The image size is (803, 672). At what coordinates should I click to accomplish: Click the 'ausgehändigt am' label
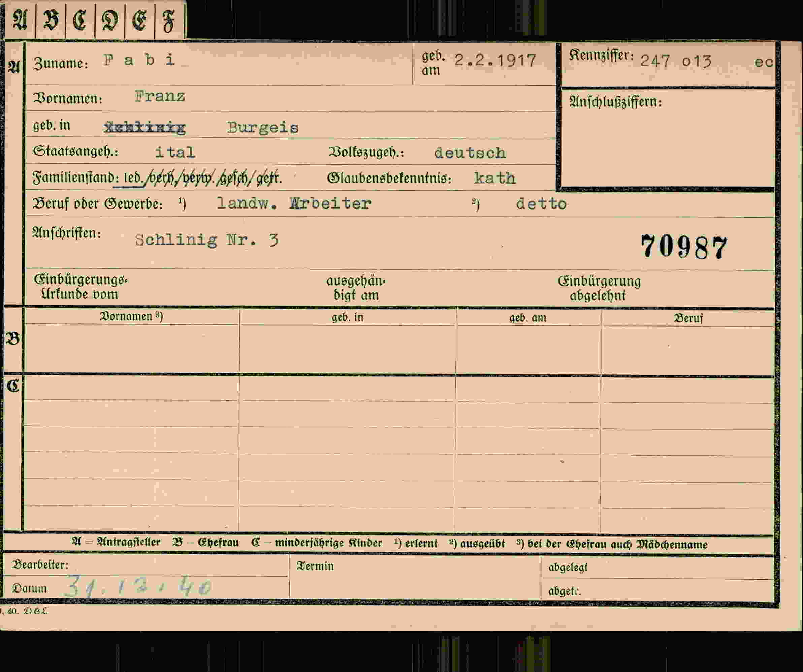pyautogui.click(x=356, y=288)
